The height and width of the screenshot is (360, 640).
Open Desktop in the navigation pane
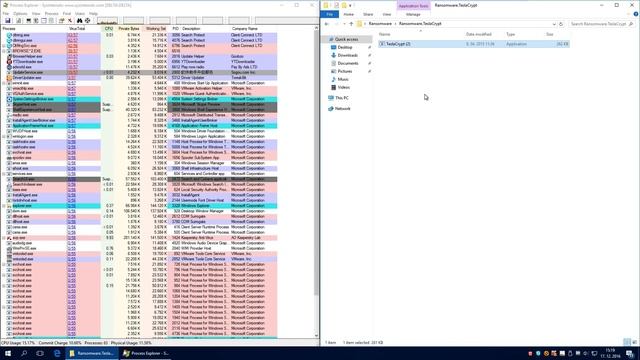click(345, 47)
